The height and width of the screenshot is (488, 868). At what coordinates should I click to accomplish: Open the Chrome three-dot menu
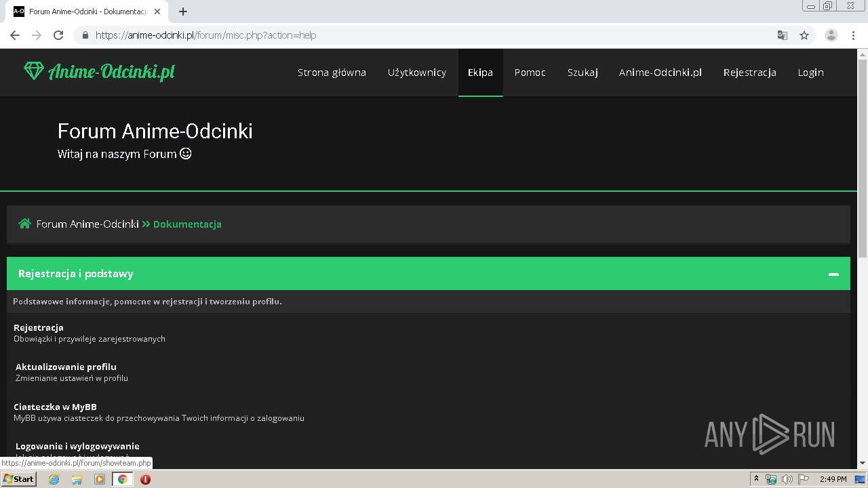[854, 35]
